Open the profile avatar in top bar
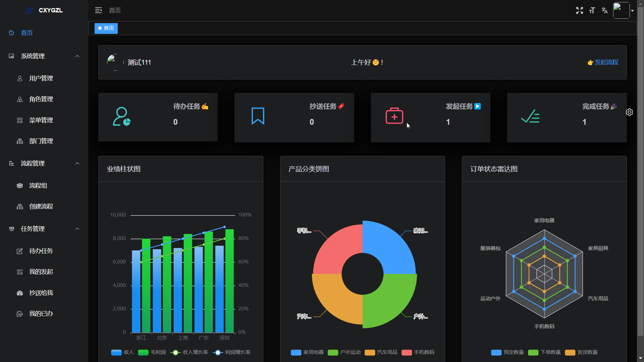This screenshot has height=362, width=644. coord(621,10)
